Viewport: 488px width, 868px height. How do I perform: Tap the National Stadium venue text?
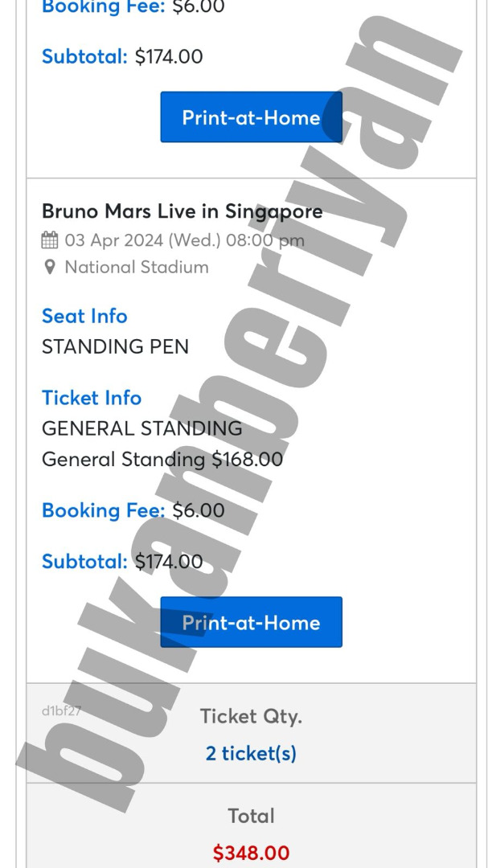tap(136, 267)
